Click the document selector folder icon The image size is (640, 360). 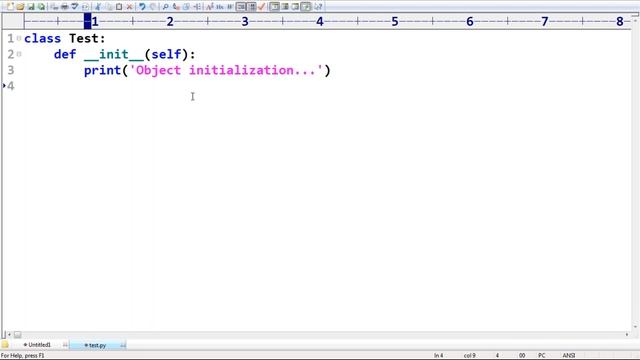click(x=4, y=344)
